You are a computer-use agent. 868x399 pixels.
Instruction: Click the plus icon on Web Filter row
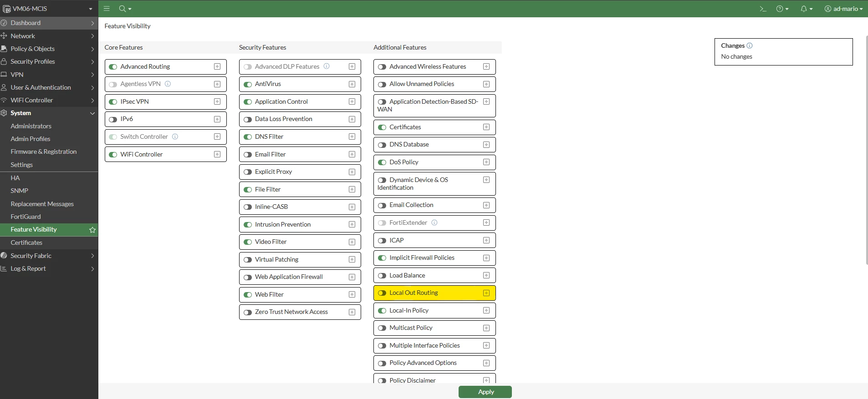point(352,294)
